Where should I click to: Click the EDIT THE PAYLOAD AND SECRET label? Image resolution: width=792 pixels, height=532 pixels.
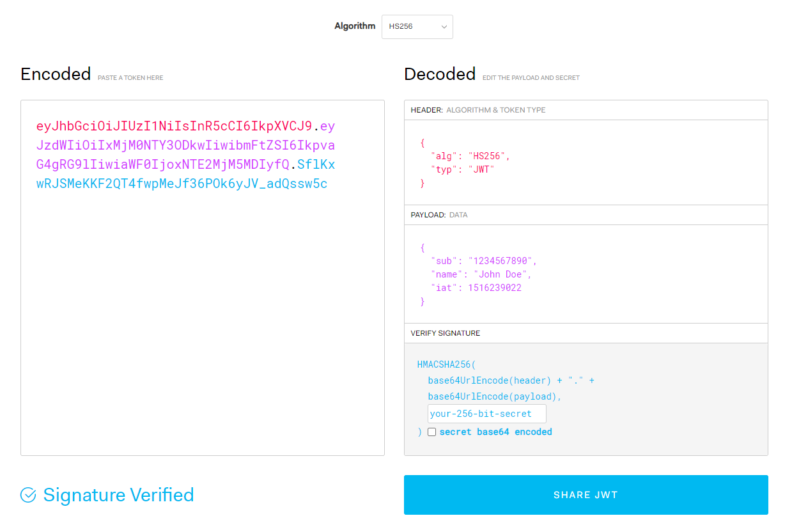(x=531, y=77)
